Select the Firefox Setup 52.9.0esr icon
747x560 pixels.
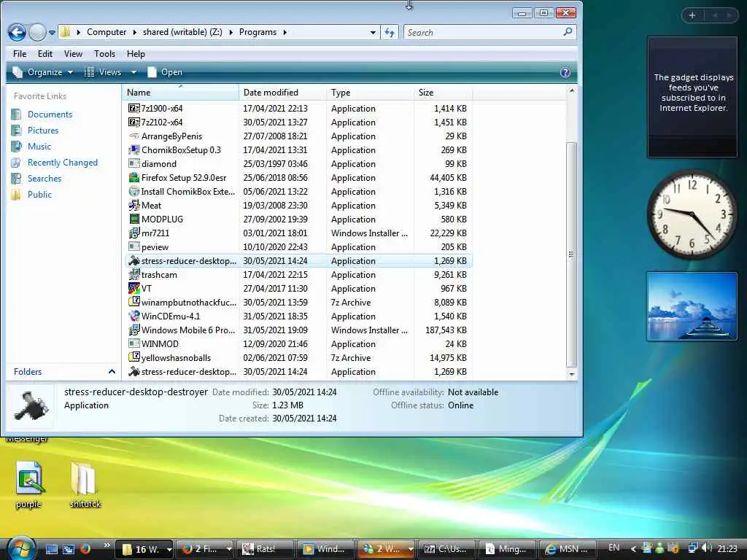click(x=134, y=177)
